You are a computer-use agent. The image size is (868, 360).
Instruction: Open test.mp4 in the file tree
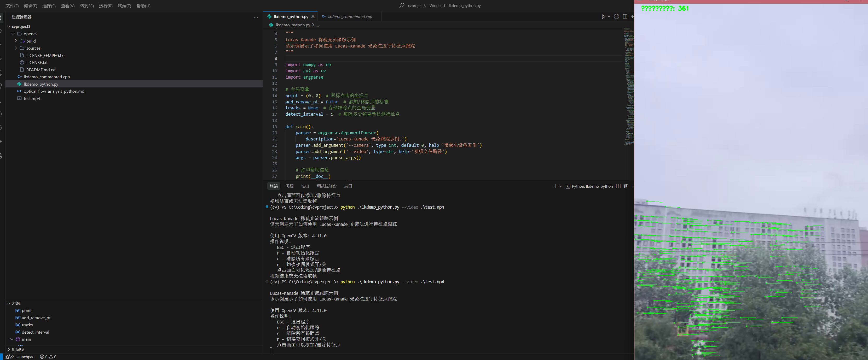click(32, 99)
